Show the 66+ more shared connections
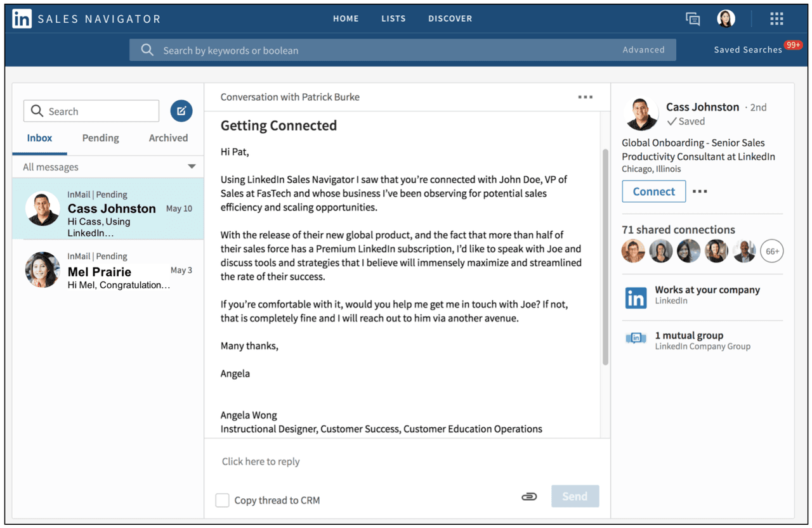This screenshot has height=528, width=812. click(772, 252)
